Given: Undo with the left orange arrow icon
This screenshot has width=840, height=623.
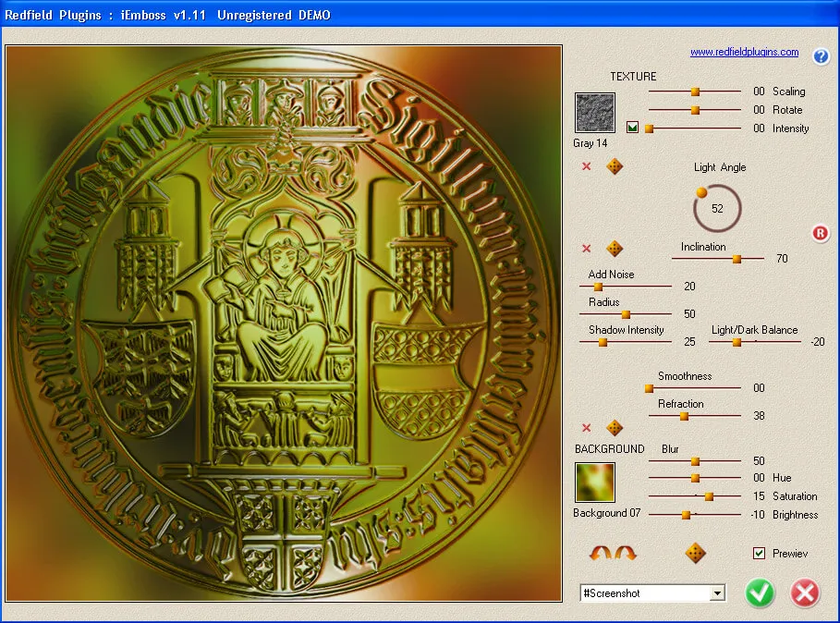Looking at the screenshot, I should tap(602, 553).
